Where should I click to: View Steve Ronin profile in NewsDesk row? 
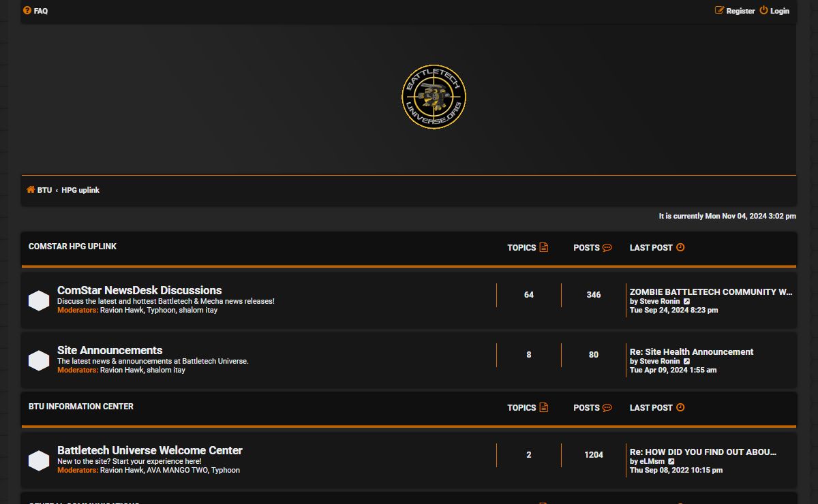[x=660, y=301]
